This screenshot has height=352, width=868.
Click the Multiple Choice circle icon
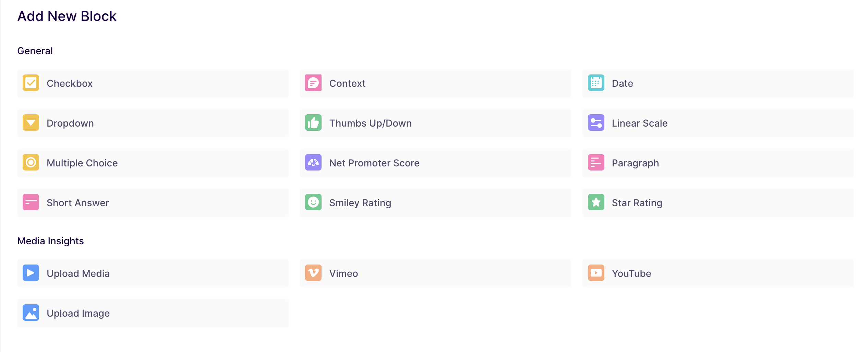point(31,163)
